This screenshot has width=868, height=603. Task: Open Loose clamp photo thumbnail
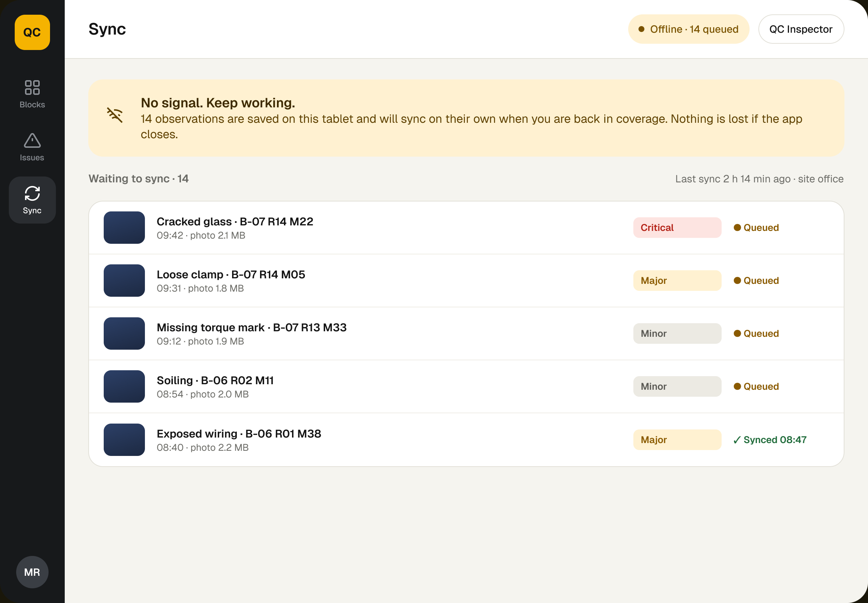click(124, 280)
